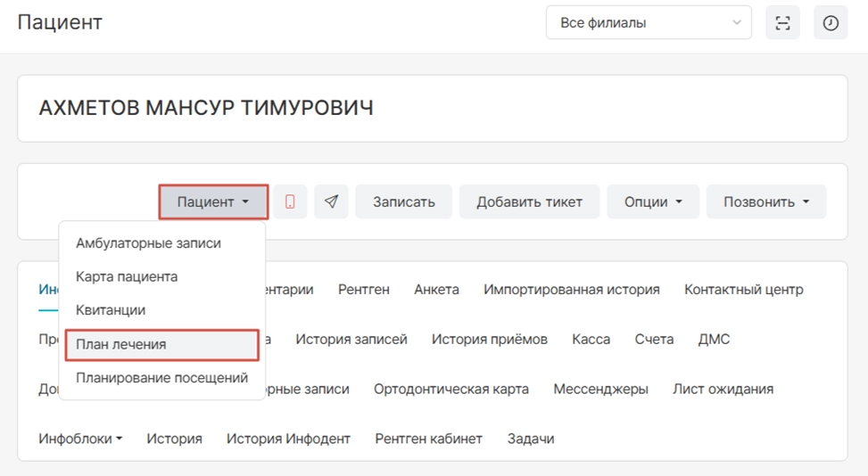Select План лечения from the menu
The image size is (868, 476).
[x=161, y=344]
